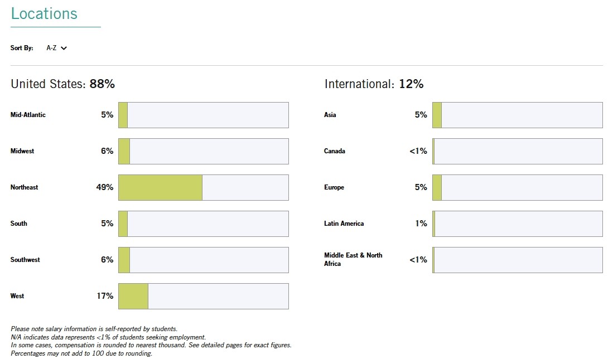The width and height of the screenshot is (613, 364).
Task: Click the Midwest 6% bar
Action: (203, 151)
